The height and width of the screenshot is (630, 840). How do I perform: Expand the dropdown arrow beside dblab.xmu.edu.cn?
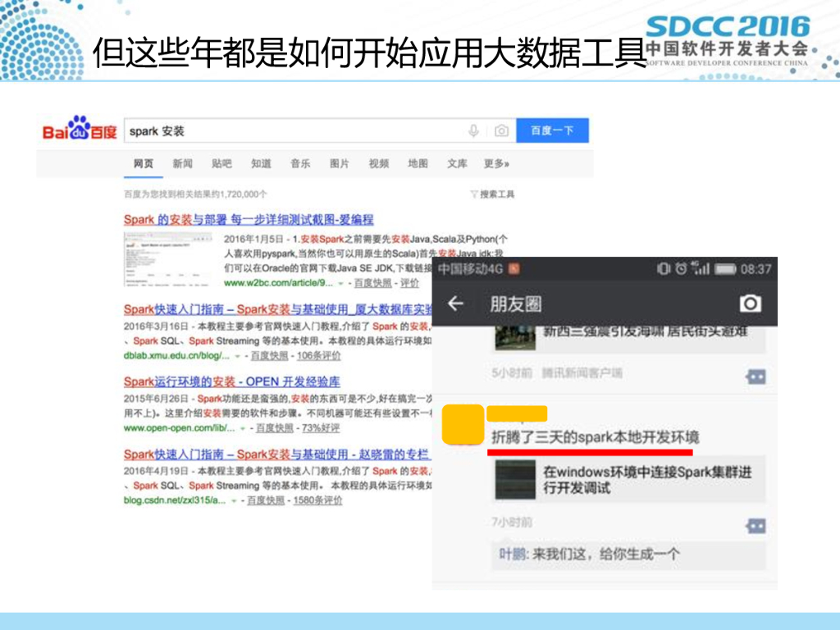pos(237,356)
